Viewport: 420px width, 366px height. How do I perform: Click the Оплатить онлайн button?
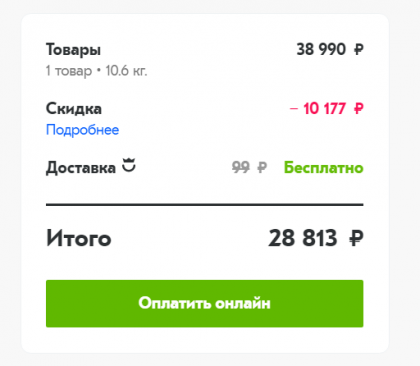coord(204,303)
